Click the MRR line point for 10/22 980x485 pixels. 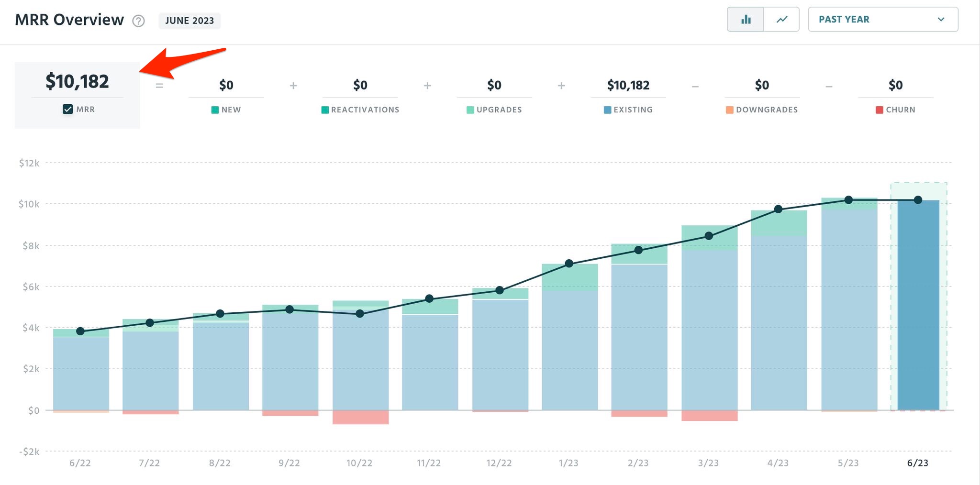360,314
